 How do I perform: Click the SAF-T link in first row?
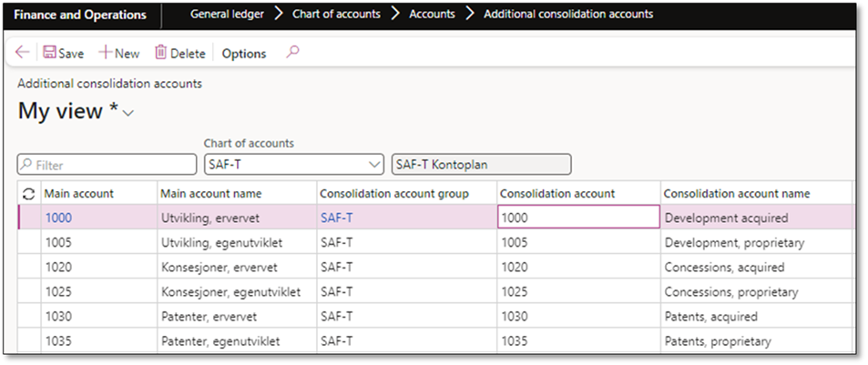point(336,218)
